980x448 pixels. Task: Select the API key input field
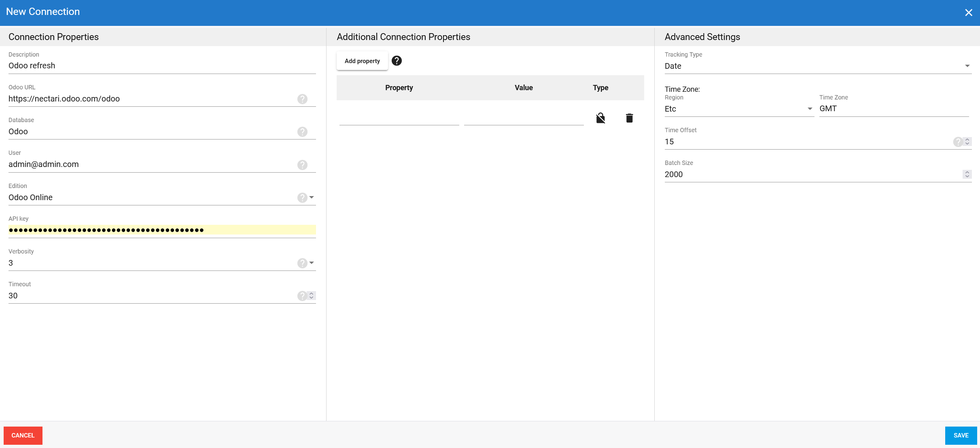pyautogui.click(x=162, y=230)
